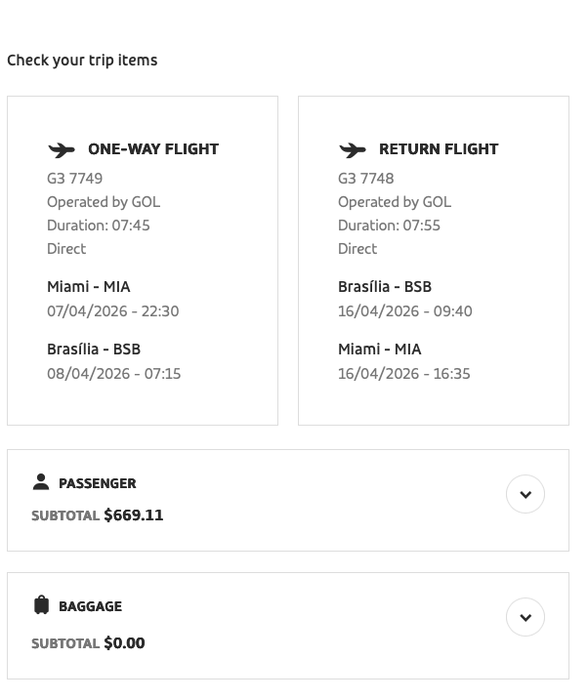Click the baggage subtotal $0.00
This screenshot has height=700, width=588.
124,643
